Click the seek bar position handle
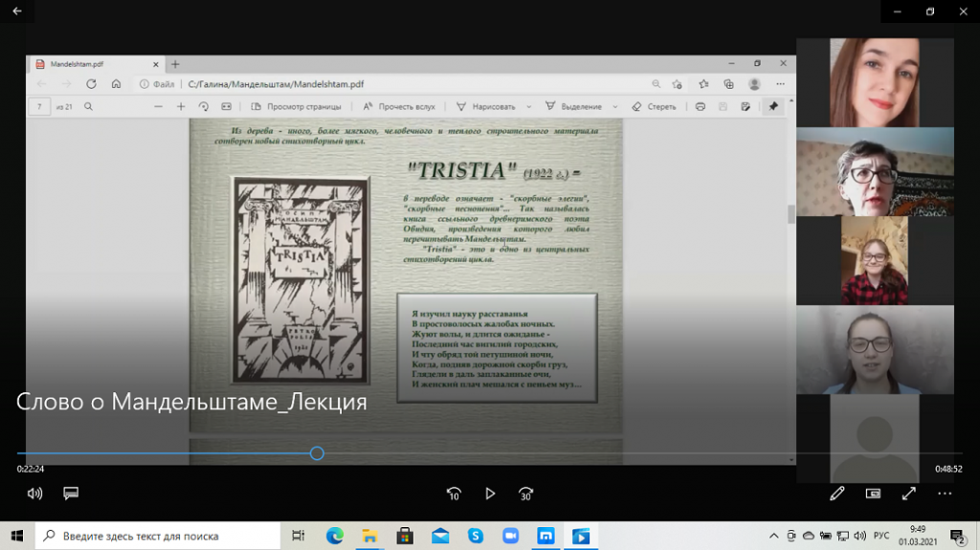This screenshot has width=980, height=550. click(317, 453)
